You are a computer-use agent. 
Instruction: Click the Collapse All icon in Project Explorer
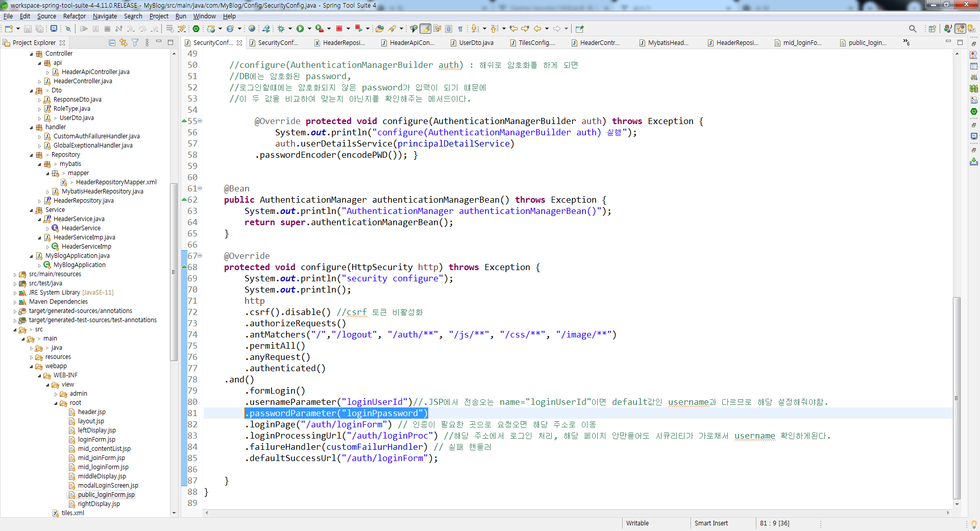(x=112, y=43)
